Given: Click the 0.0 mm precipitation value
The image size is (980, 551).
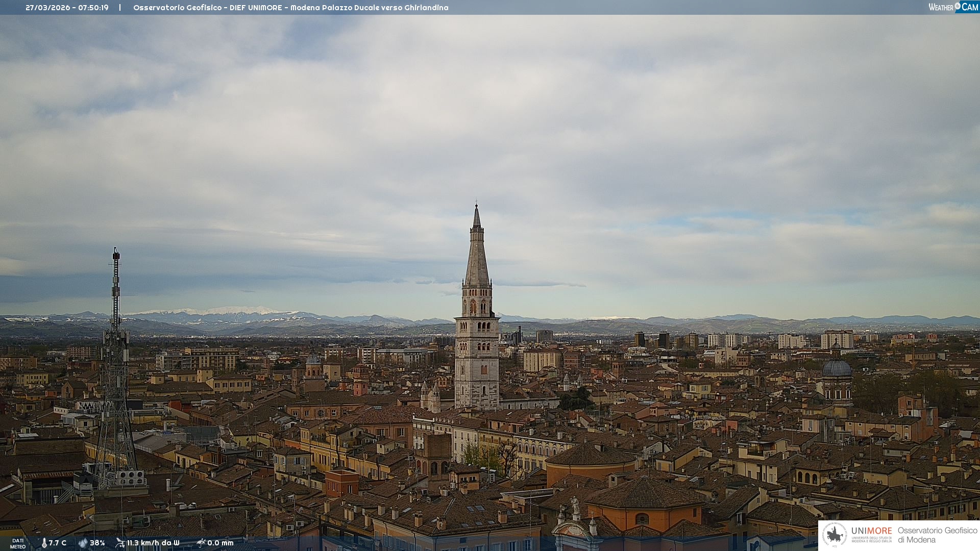Looking at the screenshot, I should point(220,543).
